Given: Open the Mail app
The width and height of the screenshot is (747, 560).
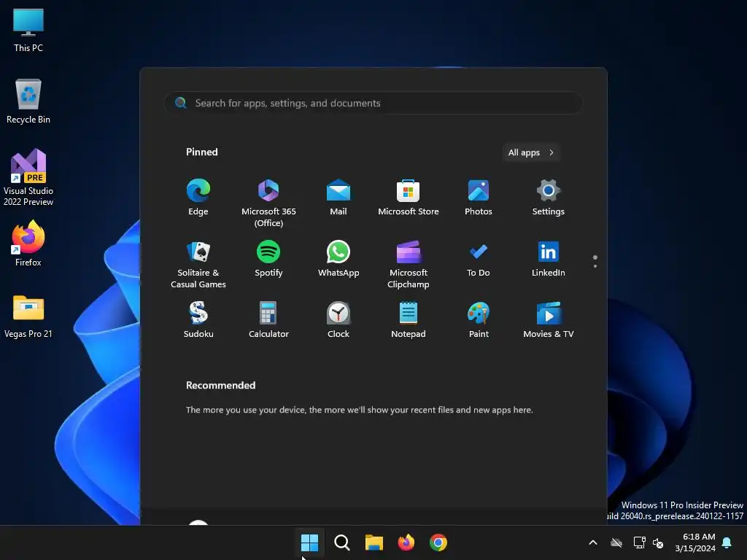Looking at the screenshot, I should (338, 198).
